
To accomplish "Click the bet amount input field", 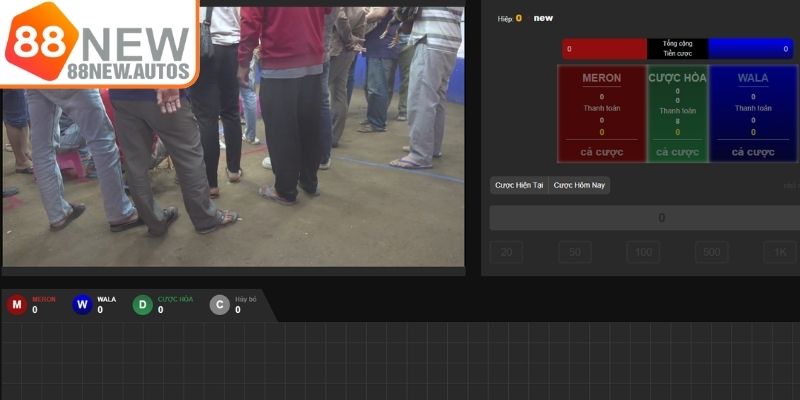I will tap(645, 218).
